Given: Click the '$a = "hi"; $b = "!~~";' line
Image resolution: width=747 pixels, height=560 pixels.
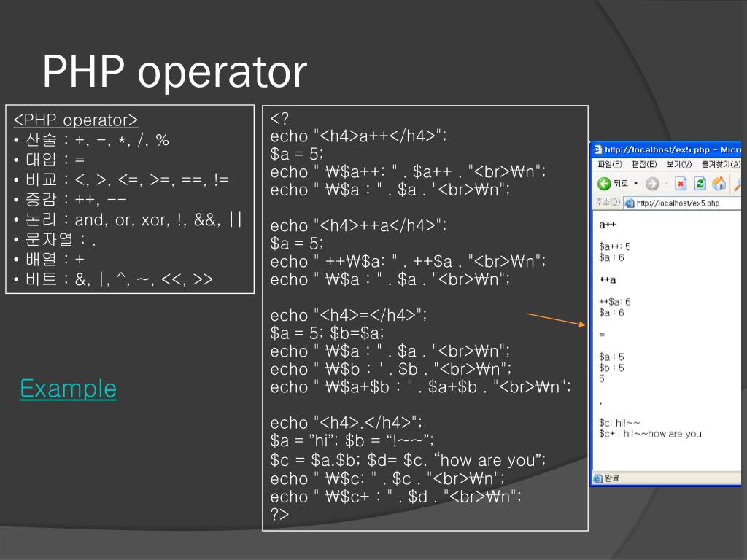Looking at the screenshot, I should tap(352, 440).
